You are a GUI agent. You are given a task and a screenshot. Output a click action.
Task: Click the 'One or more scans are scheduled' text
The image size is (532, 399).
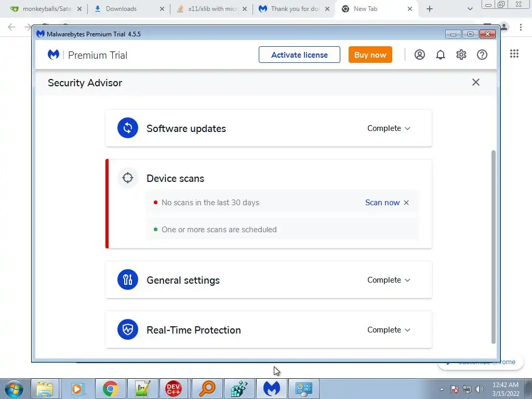click(x=219, y=230)
